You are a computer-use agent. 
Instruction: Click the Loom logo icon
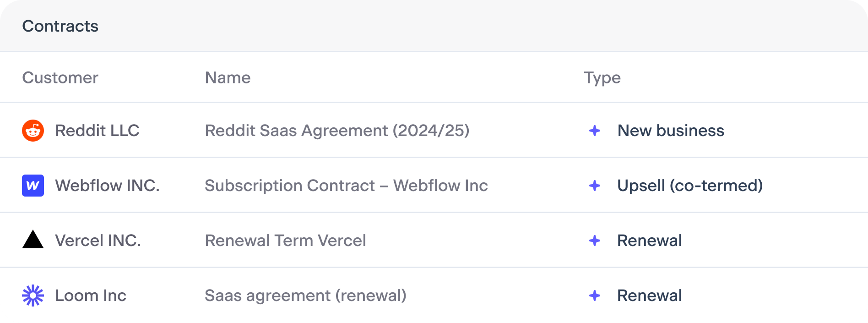click(33, 296)
